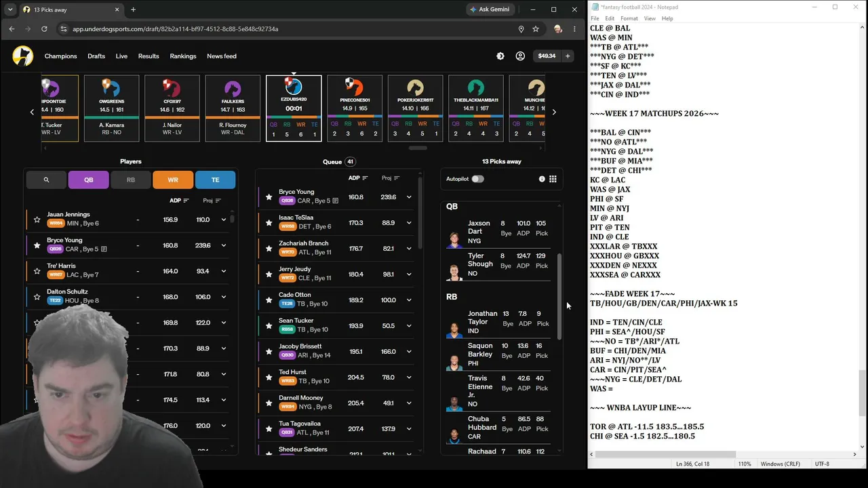This screenshot has width=868, height=488.
Task: Toggle star for Dalton Schultz in Players
Action: coord(37,297)
